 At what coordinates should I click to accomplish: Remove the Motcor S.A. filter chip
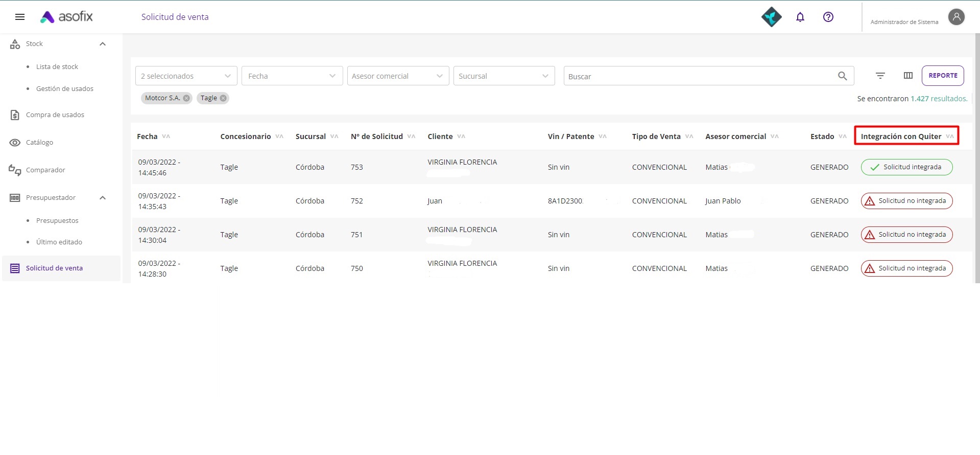click(186, 98)
